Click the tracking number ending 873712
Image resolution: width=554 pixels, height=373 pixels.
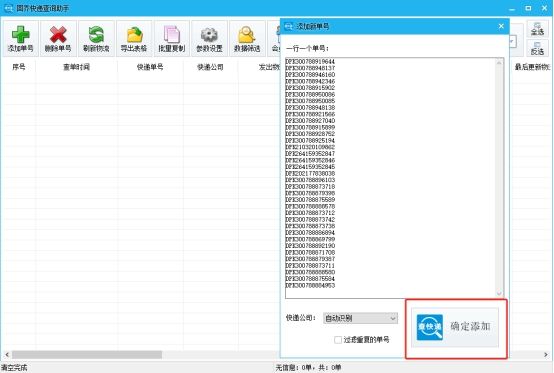pyautogui.click(x=310, y=213)
